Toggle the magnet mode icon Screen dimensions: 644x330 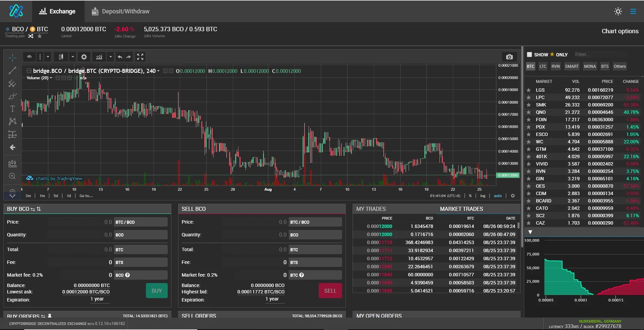coord(12,193)
